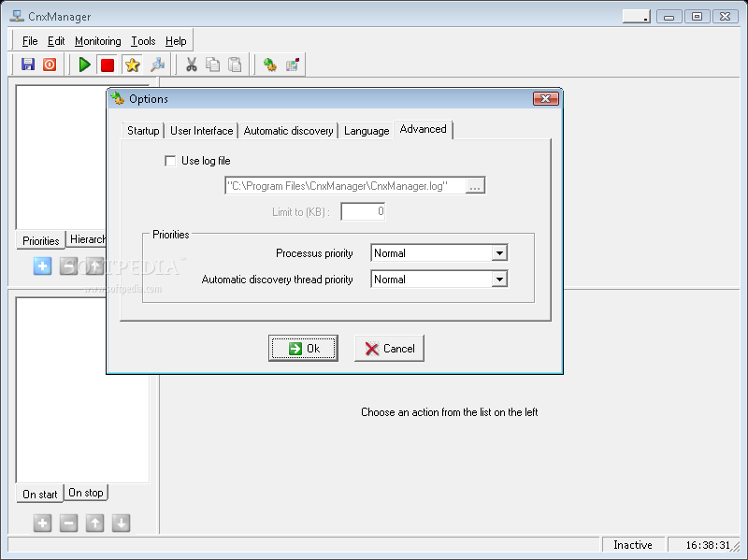This screenshot has width=748, height=560.
Task: Click the green gears Options toolbar icon
Action: tap(270, 65)
